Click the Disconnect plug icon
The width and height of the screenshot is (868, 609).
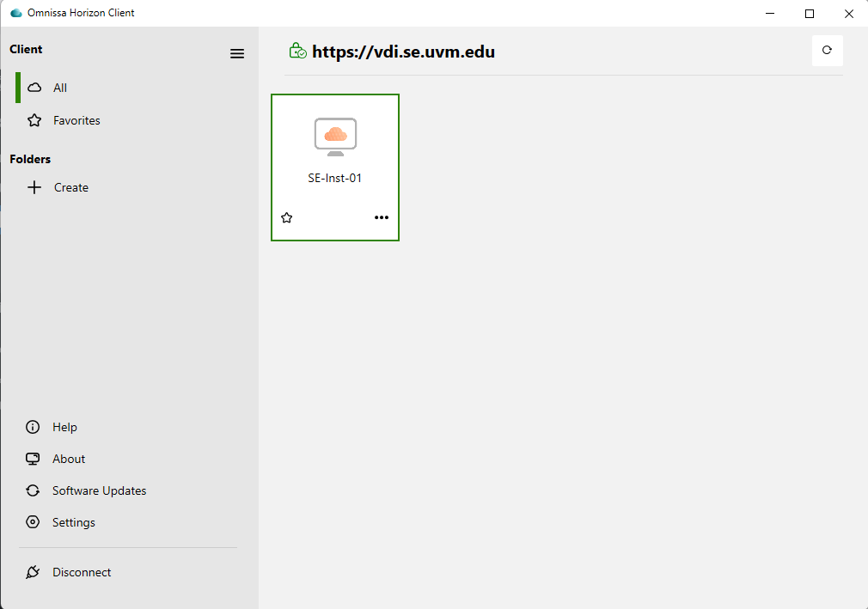34,572
